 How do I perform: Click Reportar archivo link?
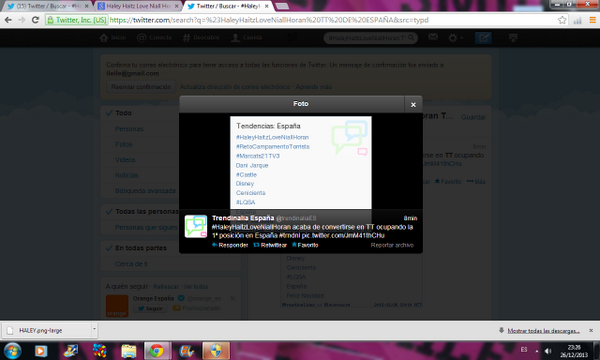392,245
